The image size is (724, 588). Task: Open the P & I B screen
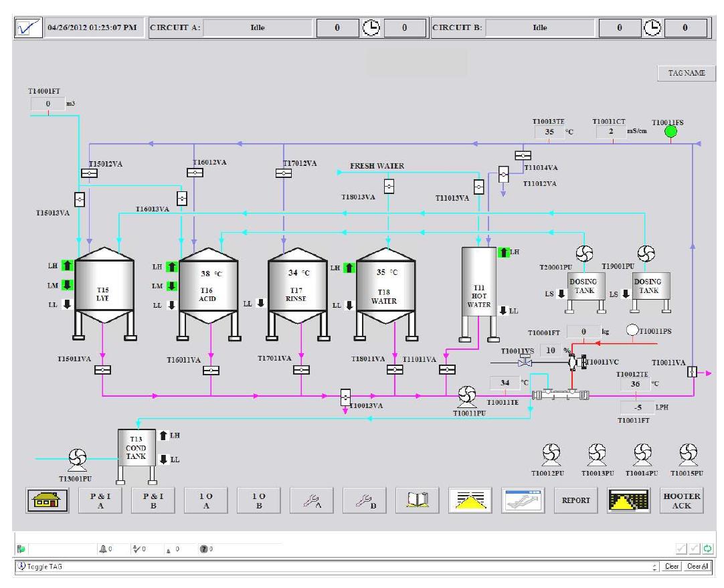[x=153, y=500]
